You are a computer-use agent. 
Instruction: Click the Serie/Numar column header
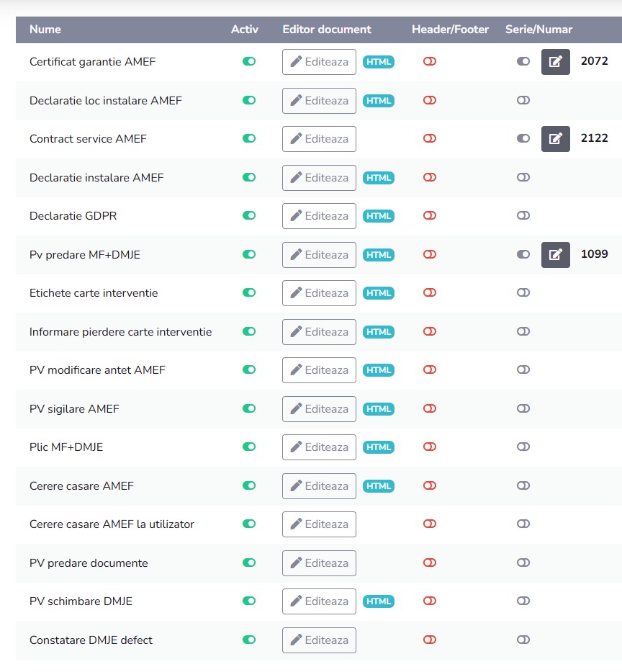tap(538, 30)
